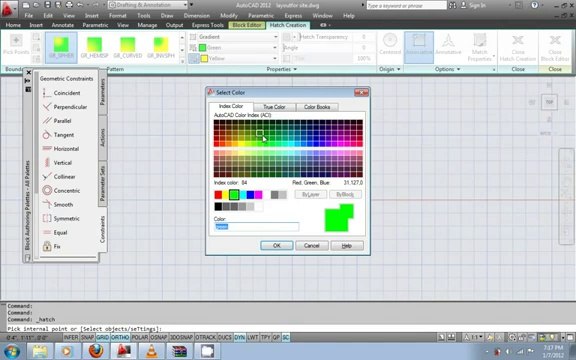Screen dimensions: 576x360
Task: Choose the GR_CURVED gradient pattern
Action: click(127, 47)
